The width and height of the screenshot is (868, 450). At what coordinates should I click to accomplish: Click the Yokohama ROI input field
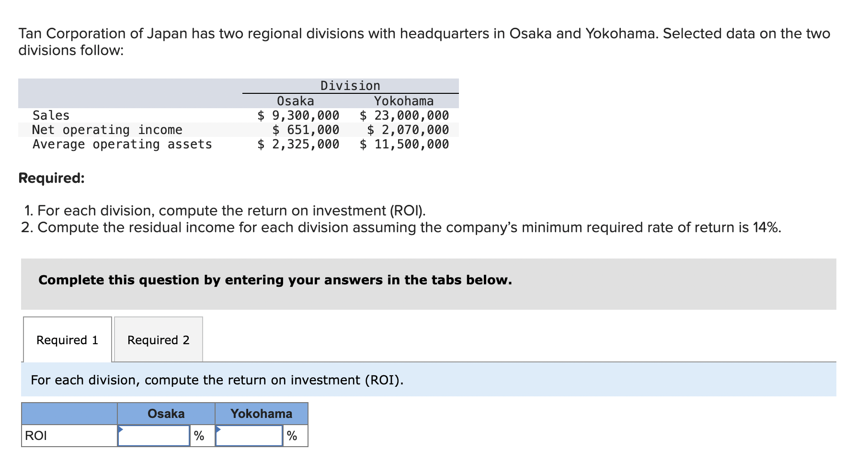pyautogui.click(x=249, y=436)
